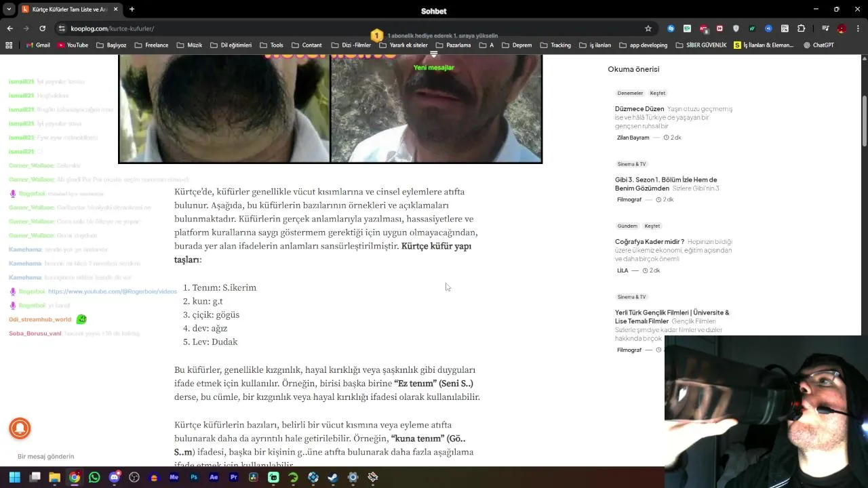Open Discord from taskbar
The image size is (868, 488).
[x=114, y=477]
